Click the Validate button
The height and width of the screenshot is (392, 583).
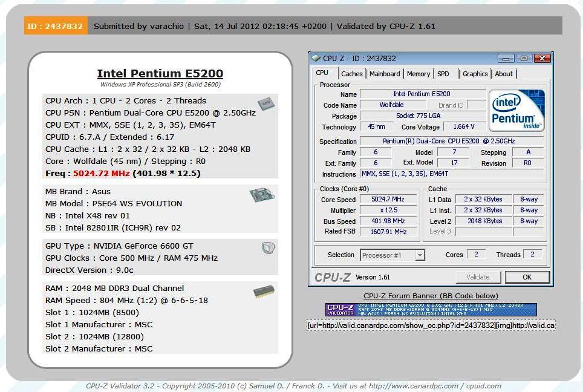tap(478, 277)
